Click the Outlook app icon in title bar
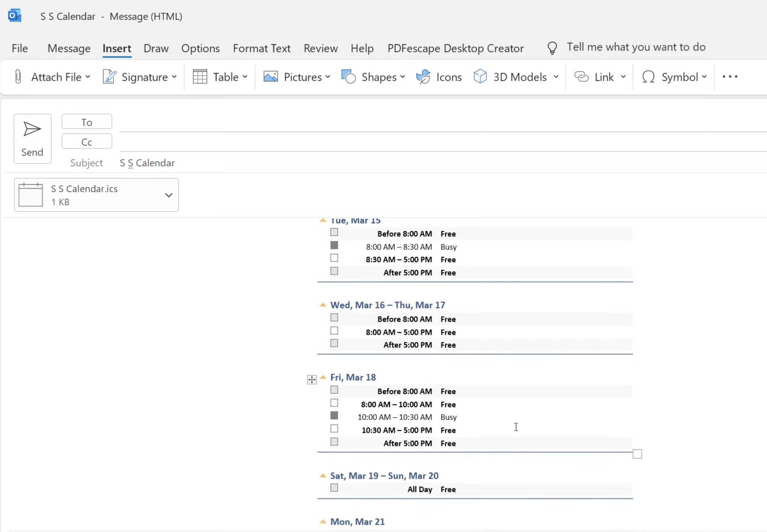The height and width of the screenshot is (532, 767). coord(14,16)
